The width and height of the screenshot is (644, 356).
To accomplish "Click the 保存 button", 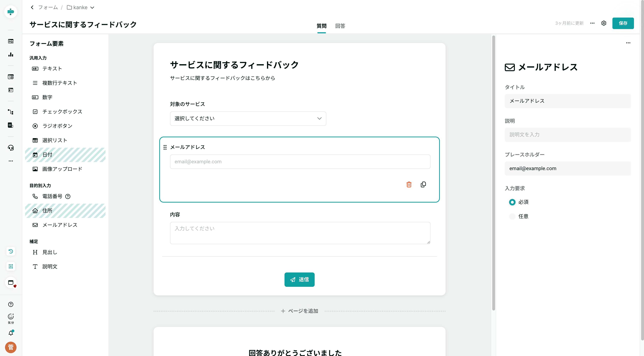I will (x=623, y=23).
